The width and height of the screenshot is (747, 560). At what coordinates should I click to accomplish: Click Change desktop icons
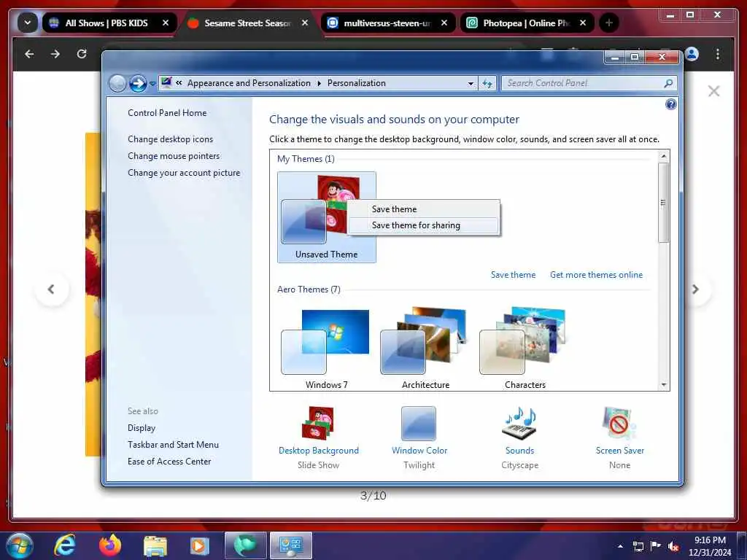click(170, 139)
